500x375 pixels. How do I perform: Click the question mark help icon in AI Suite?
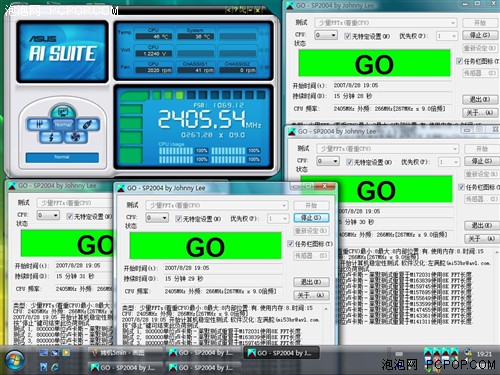pyautogui.click(x=236, y=10)
